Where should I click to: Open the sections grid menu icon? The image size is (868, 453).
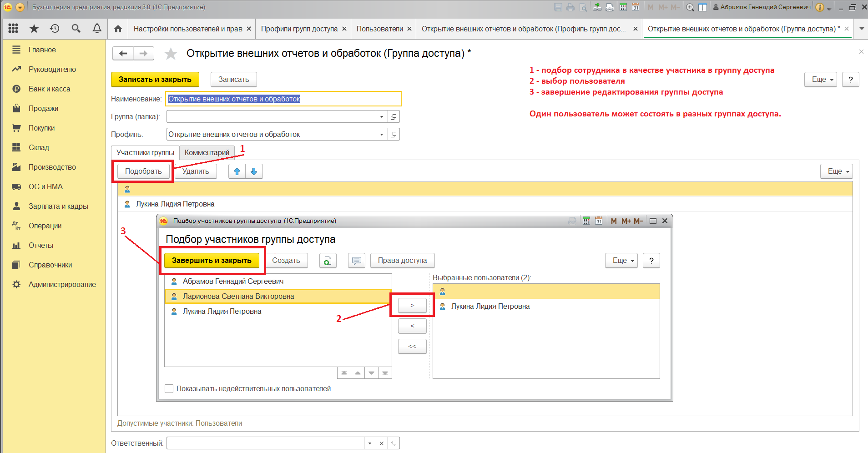13,29
